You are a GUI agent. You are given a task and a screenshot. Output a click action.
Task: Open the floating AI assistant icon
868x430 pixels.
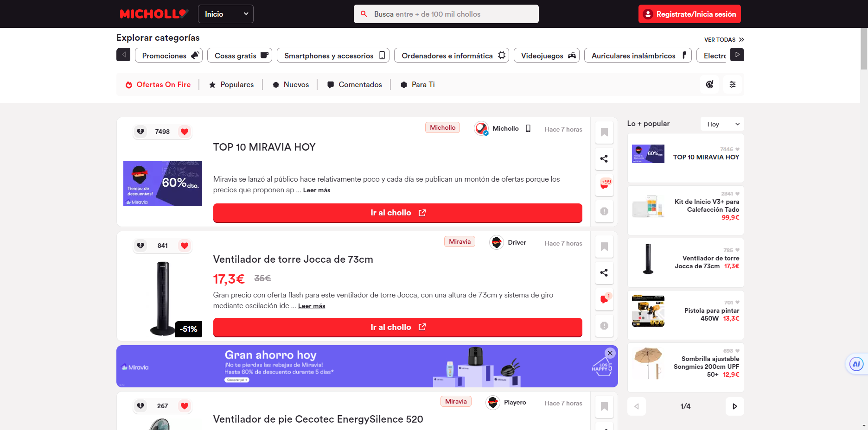[856, 364]
